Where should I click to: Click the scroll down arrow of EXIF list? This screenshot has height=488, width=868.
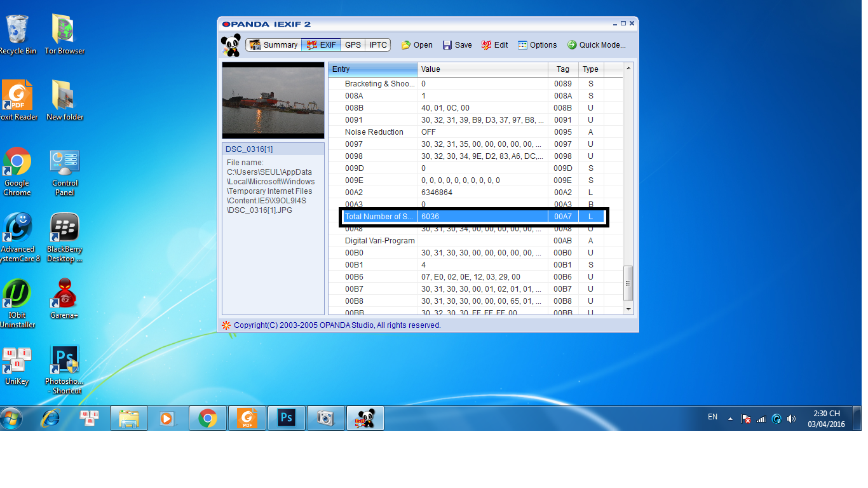pos(628,309)
